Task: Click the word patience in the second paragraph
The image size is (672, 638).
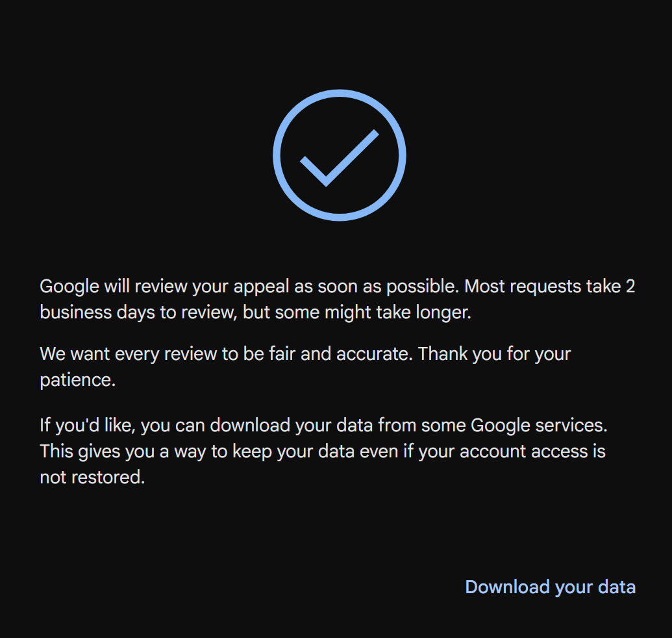Action: click(76, 380)
